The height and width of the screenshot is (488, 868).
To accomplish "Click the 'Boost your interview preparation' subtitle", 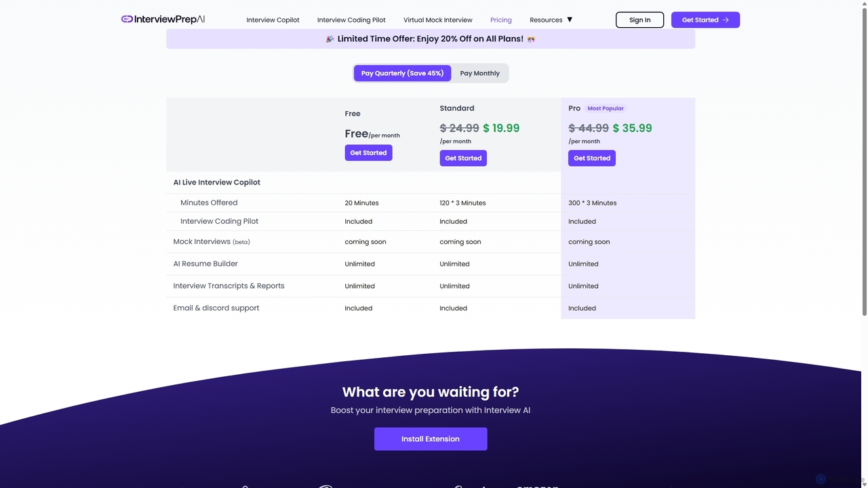I will (431, 410).
